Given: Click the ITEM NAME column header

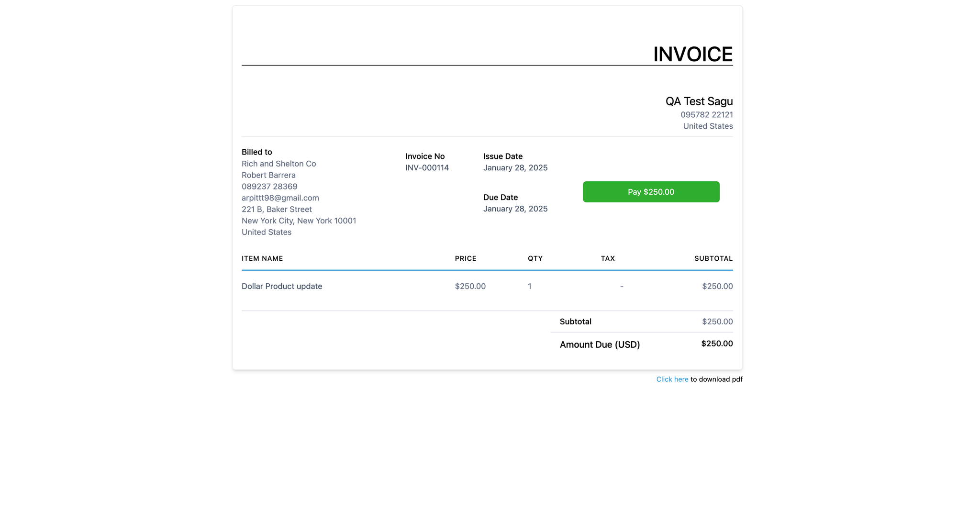Looking at the screenshot, I should pyautogui.click(x=262, y=259).
